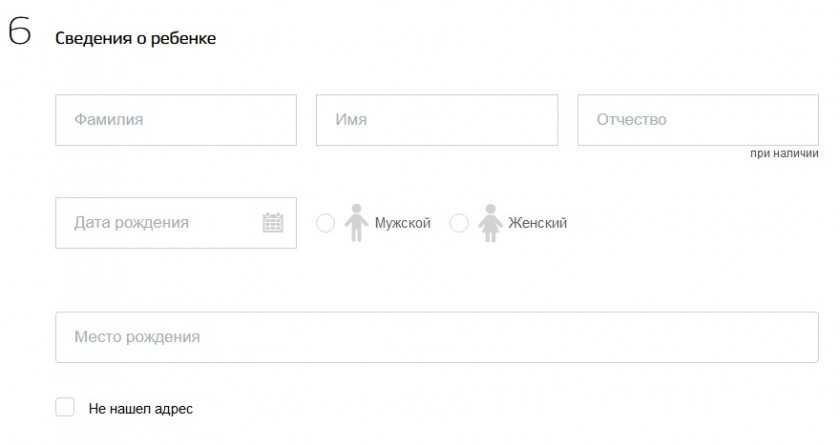This screenshot has height=445, width=840.
Task: Click the 'Сведения о ребенке' heading
Action: tap(135, 38)
